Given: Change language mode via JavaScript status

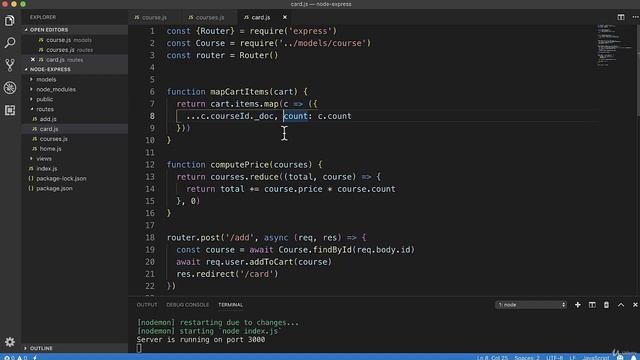Looking at the screenshot, I should click(x=596, y=358).
